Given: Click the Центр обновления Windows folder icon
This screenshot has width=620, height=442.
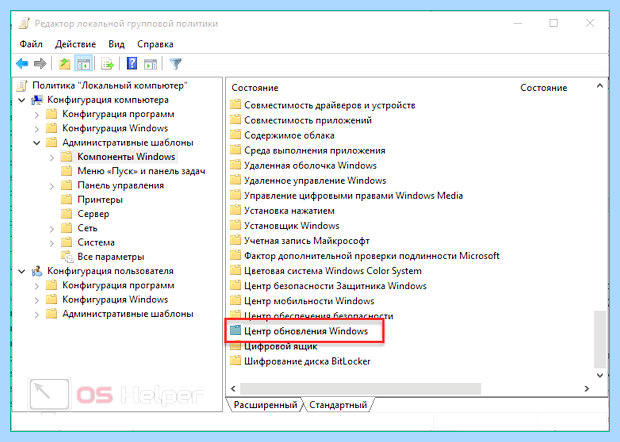Looking at the screenshot, I should point(235,331).
